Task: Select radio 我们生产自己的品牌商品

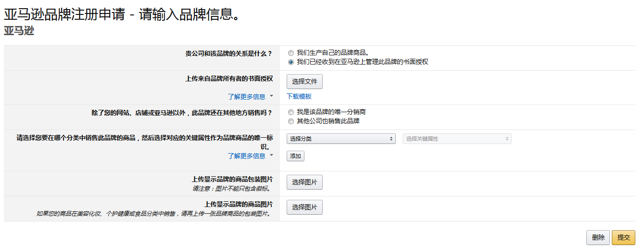Action: 291,53
